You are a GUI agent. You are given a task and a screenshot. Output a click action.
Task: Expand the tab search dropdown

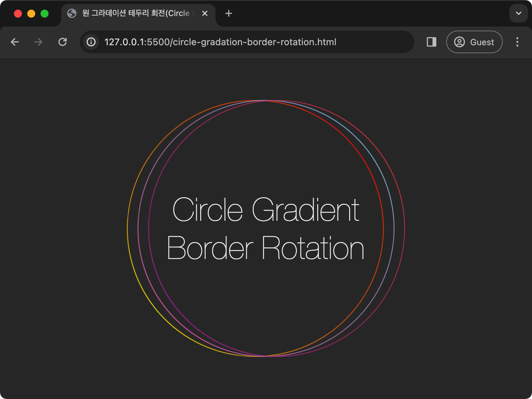518,13
